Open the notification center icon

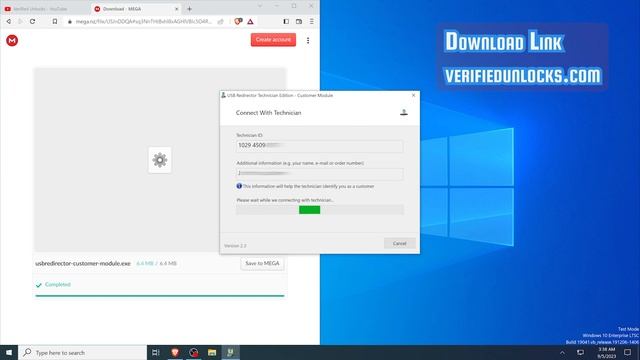(x=628, y=352)
